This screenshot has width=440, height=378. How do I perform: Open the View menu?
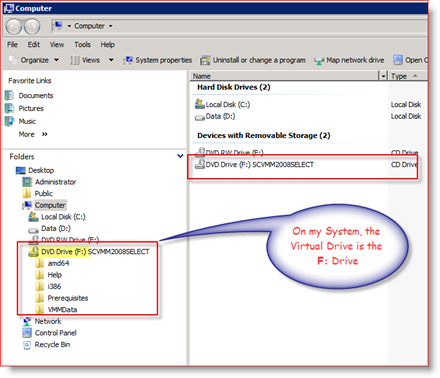click(x=57, y=44)
